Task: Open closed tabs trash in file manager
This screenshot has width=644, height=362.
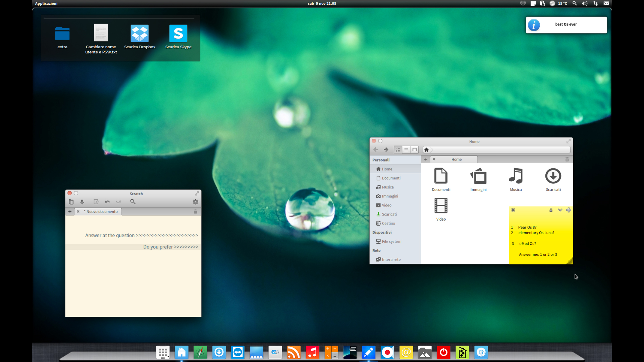Action: click(567, 160)
